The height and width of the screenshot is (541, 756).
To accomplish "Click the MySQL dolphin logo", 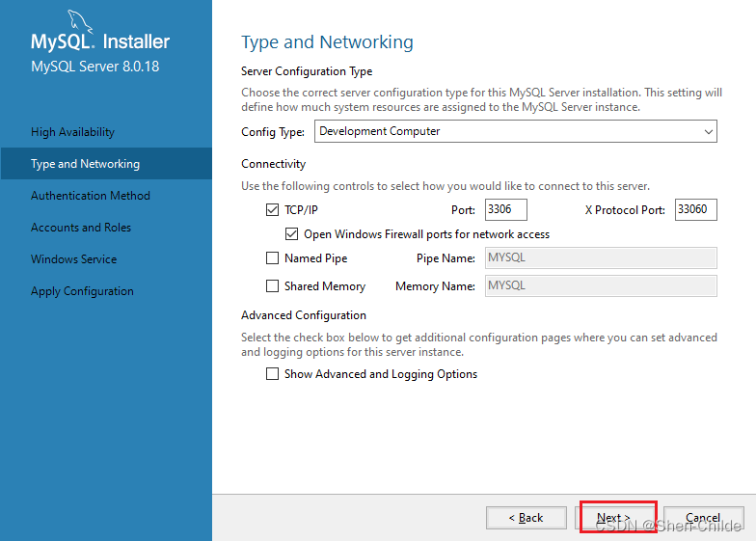I will tap(79, 21).
